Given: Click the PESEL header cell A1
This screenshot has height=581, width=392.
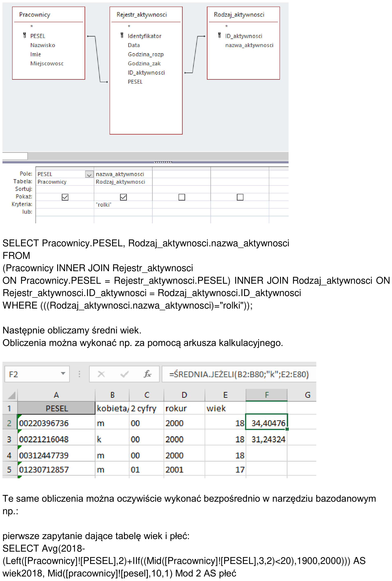Looking at the screenshot, I should (x=56, y=408).
